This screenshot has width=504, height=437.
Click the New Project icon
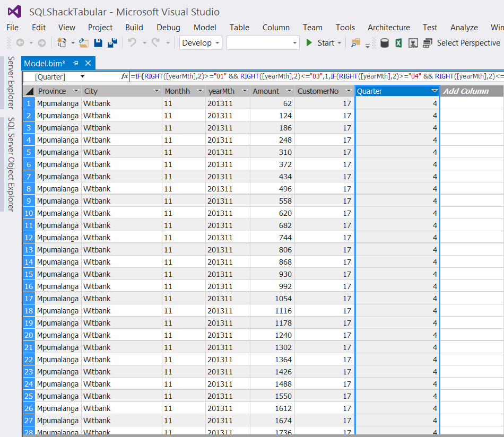62,43
